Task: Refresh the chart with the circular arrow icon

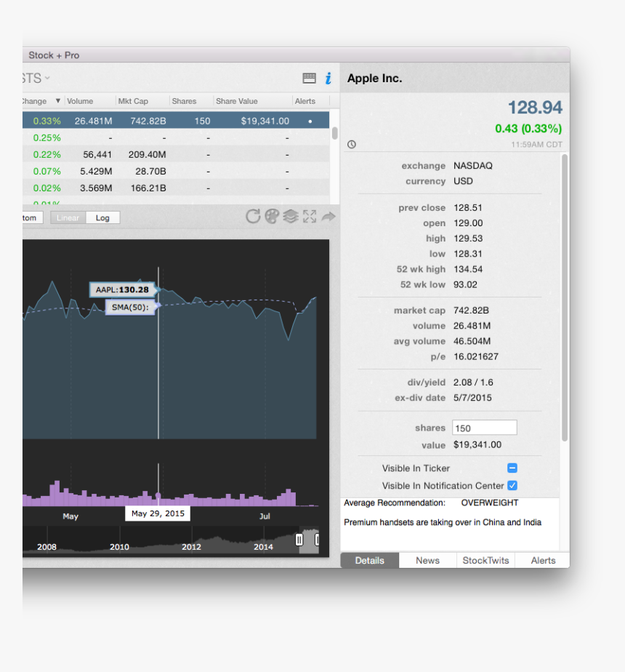Action: point(253,217)
